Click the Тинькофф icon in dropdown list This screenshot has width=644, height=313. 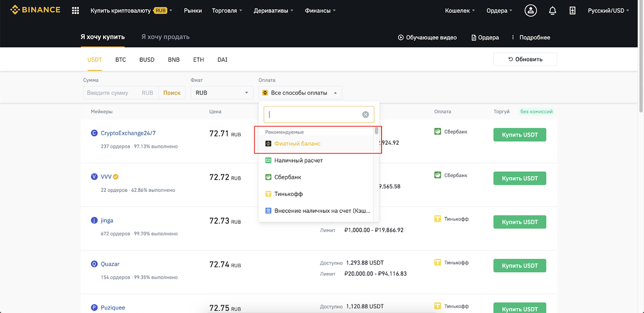coord(268,194)
